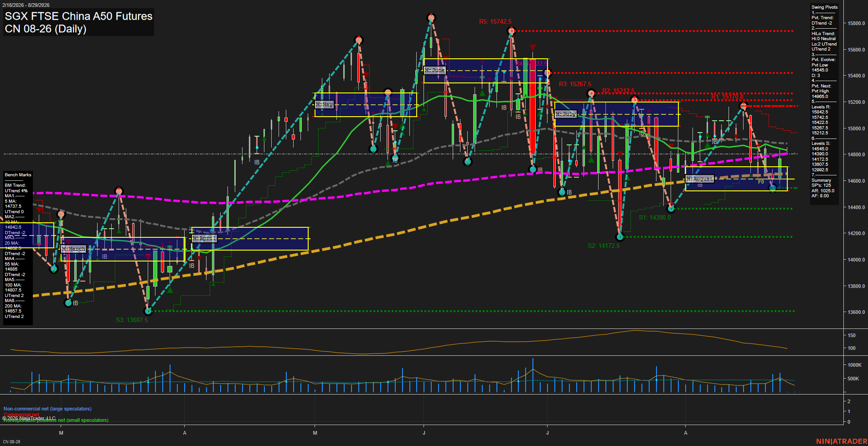The height and width of the screenshot is (446, 868).
Task: Click the 15422.5 resistance level value
Action: pyautogui.click(x=820, y=123)
